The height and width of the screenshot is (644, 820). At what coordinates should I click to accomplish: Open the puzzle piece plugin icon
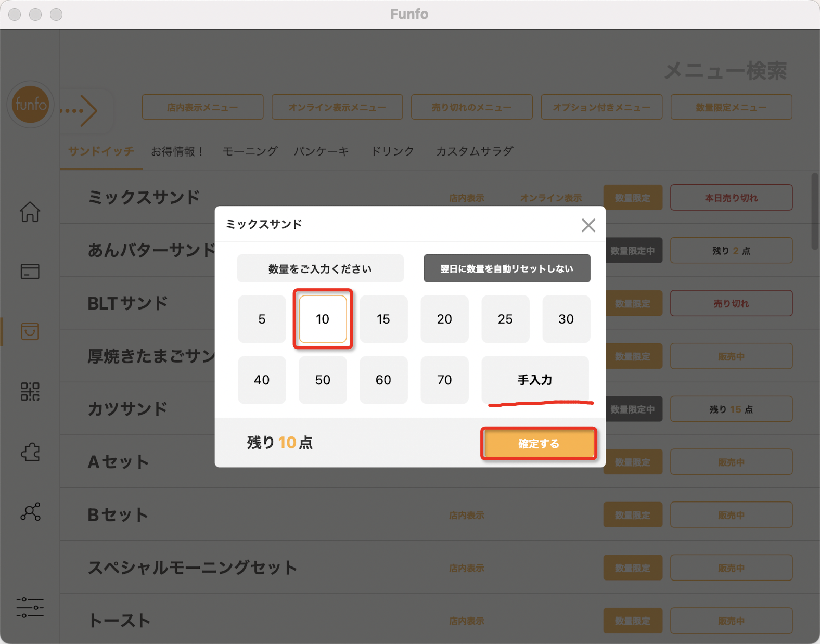pyautogui.click(x=30, y=452)
